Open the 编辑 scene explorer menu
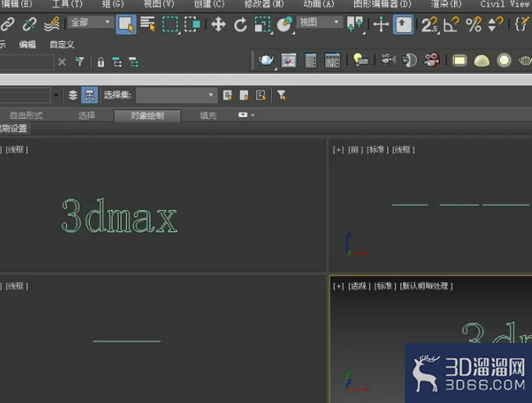Viewport: 532px width, 403px height. [27, 44]
